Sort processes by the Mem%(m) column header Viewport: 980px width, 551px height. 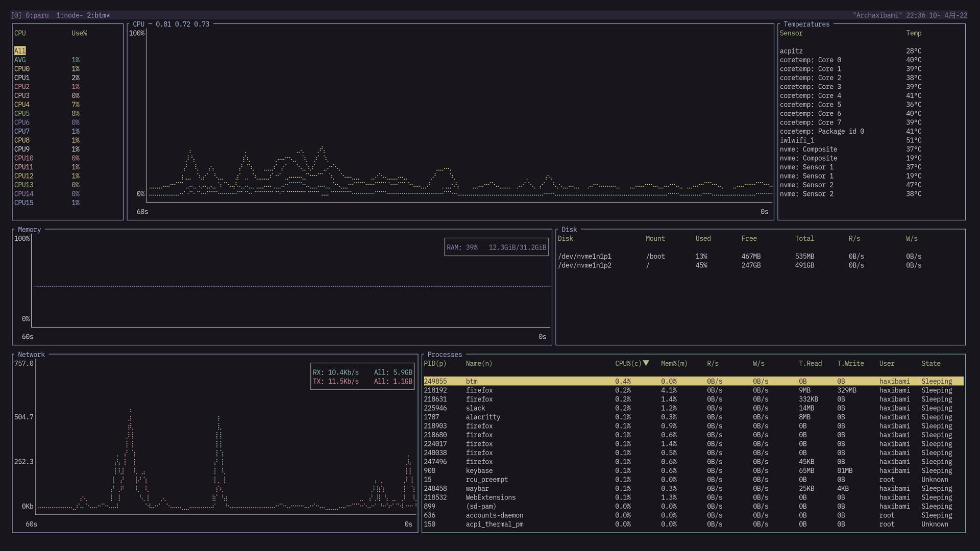tap(674, 364)
